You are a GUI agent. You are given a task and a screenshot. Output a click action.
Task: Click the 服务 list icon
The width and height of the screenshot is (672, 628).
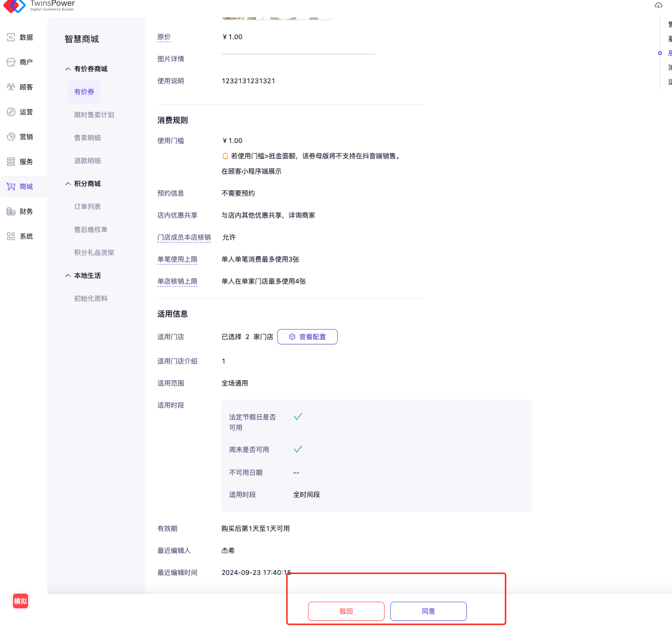point(11,162)
